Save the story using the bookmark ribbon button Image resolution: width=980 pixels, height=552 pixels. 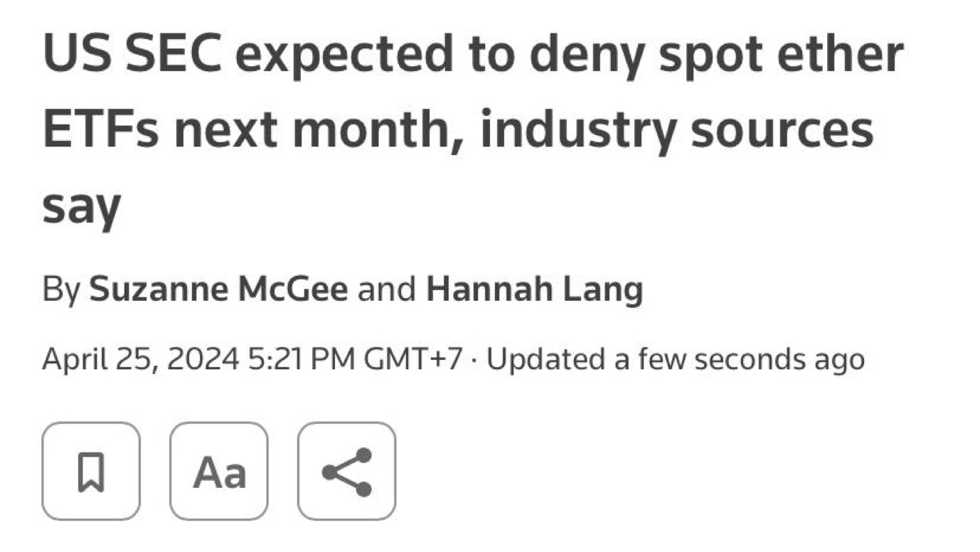[91, 471]
